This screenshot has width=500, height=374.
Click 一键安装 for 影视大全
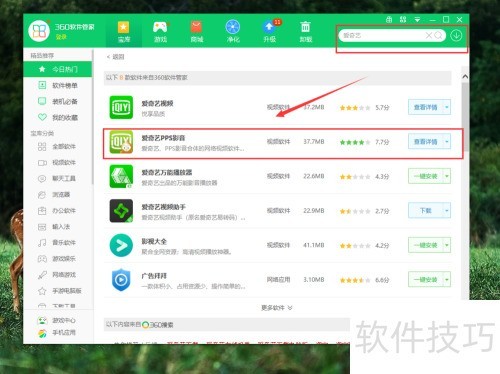(x=425, y=245)
